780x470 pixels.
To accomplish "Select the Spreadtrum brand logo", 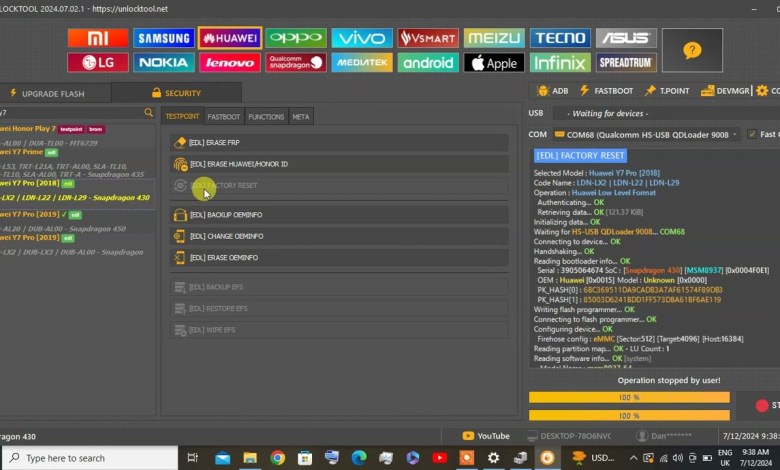I will tap(626, 63).
